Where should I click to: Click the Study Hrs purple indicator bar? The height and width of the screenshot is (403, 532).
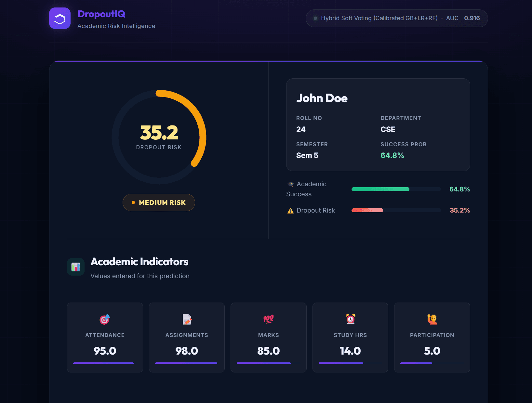(341, 363)
